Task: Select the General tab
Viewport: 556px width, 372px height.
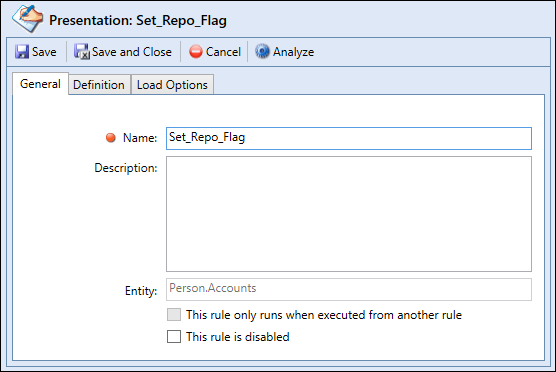Action: (x=40, y=84)
